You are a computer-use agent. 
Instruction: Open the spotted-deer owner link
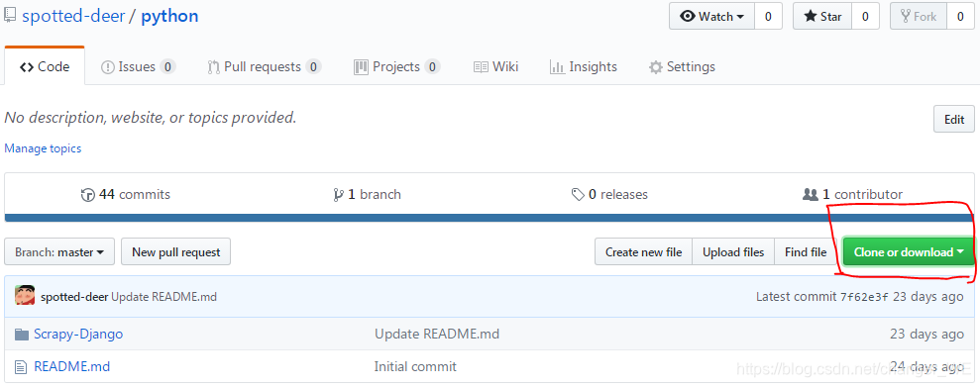72,16
